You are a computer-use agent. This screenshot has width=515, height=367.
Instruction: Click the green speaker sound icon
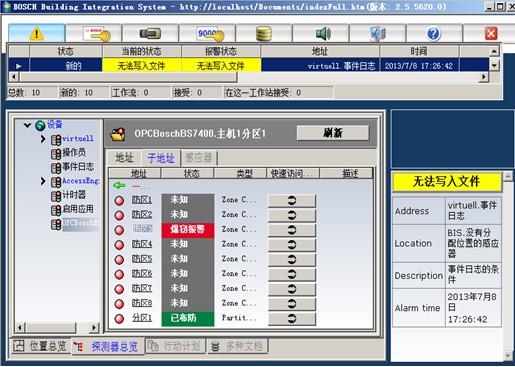(323, 34)
